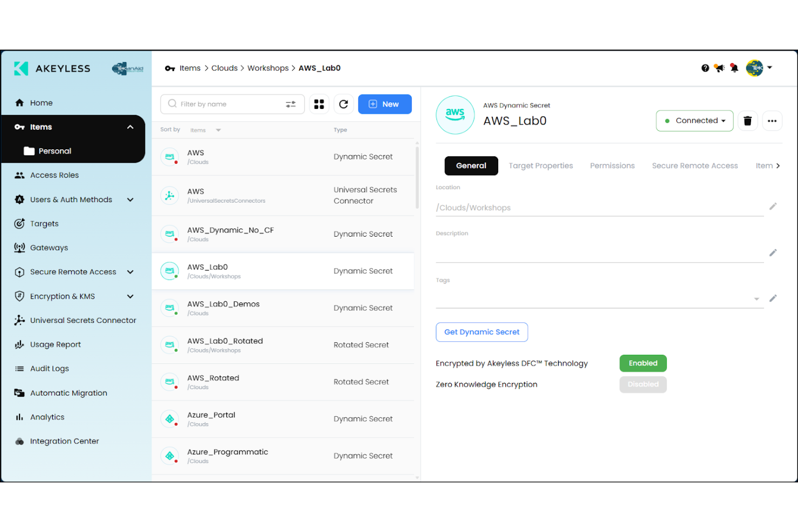
Task: Click the Get Dynamic Secret button
Action: (481, 332)
